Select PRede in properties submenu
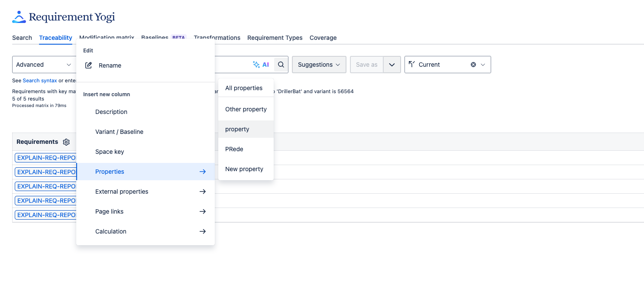644x289 pixels. point(234,149)
